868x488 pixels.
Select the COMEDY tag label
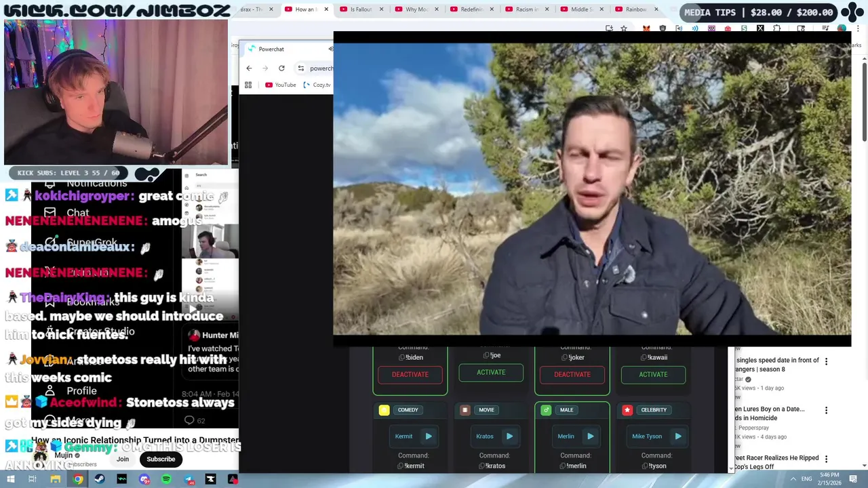[x=408, y=410]
